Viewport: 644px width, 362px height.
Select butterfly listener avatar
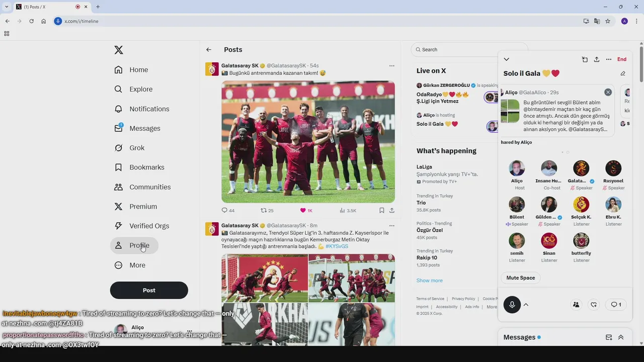tap(581, 241)
